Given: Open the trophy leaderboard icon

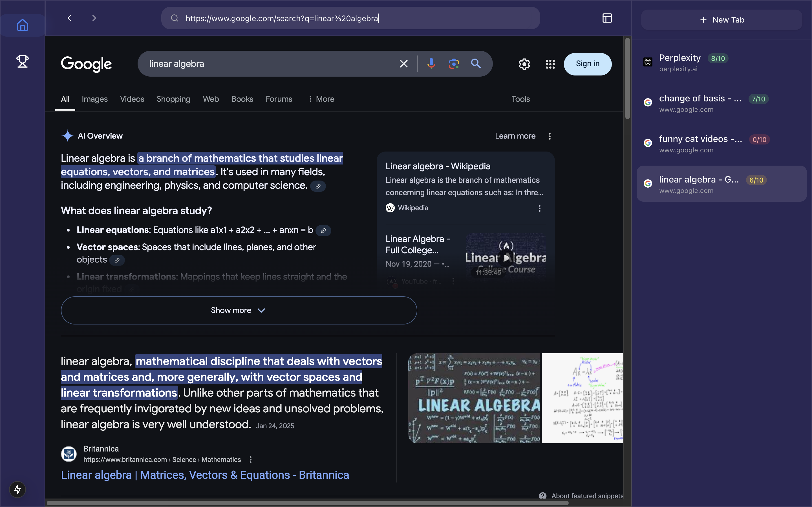Looking at the screenshot, I should point(23,61).
